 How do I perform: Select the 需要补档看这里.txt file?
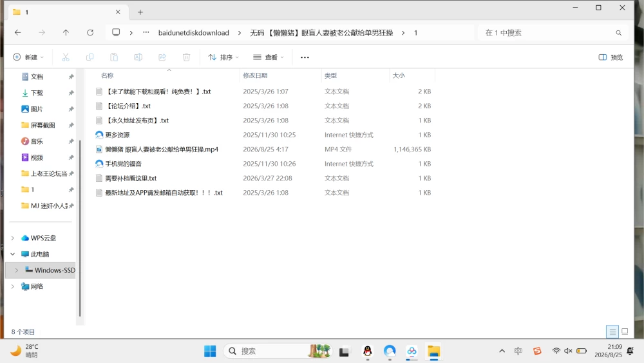pyautogui.click(x=131, y=178)
